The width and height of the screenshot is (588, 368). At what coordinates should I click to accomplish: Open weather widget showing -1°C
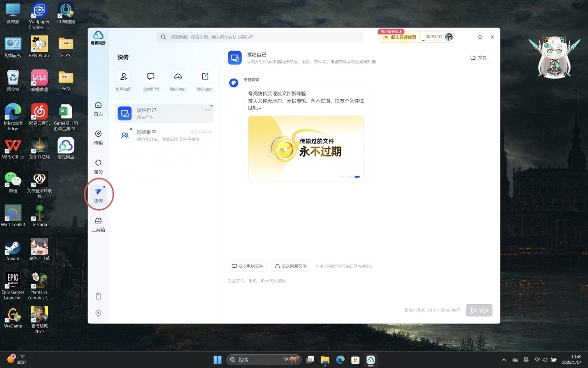tap(17, 359)
